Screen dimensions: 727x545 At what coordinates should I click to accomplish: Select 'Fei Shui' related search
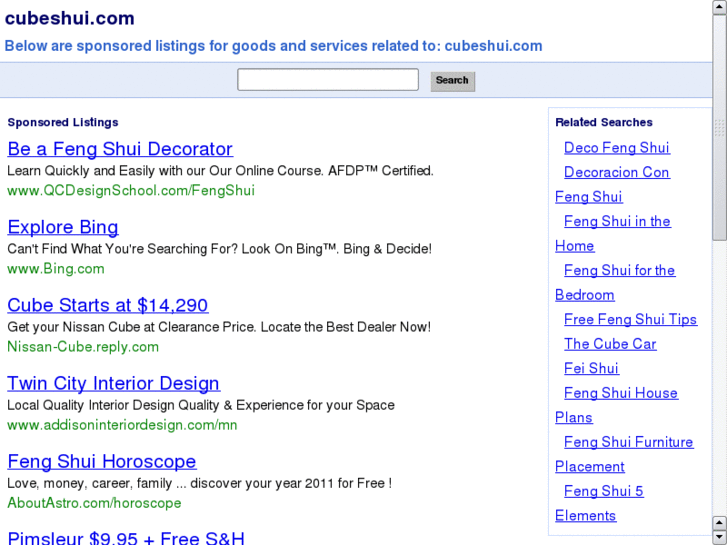pyautogui.click(x=591, y=368)
